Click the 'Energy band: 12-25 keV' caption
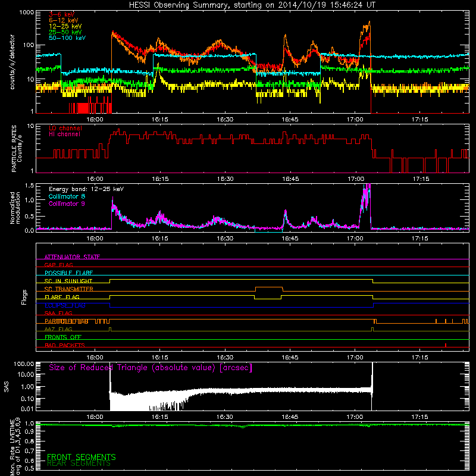This screenshot has height=476, width=476. [x=86, y=189]
